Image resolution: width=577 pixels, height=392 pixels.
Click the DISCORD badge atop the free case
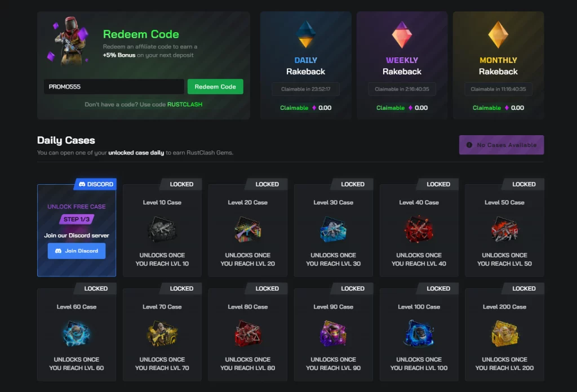[x=95, y=184]
